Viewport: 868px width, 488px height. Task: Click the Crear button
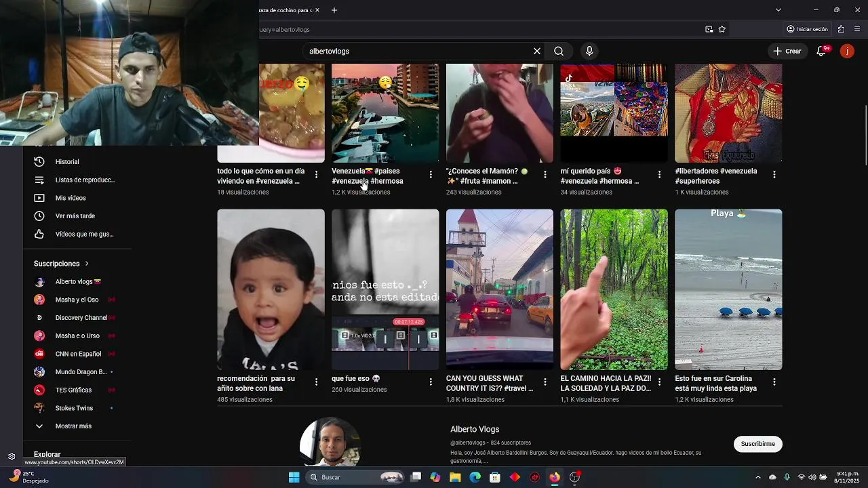(x=787, y=51)
